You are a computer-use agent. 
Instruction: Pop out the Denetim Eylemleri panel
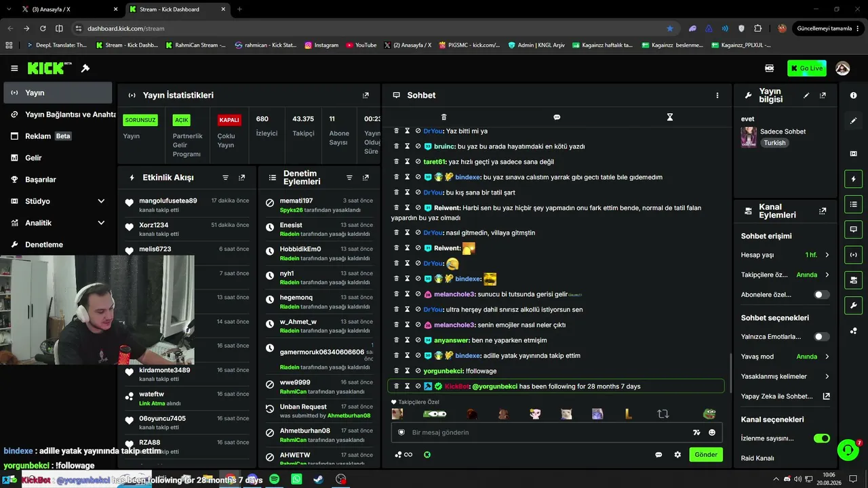(366, 178)
